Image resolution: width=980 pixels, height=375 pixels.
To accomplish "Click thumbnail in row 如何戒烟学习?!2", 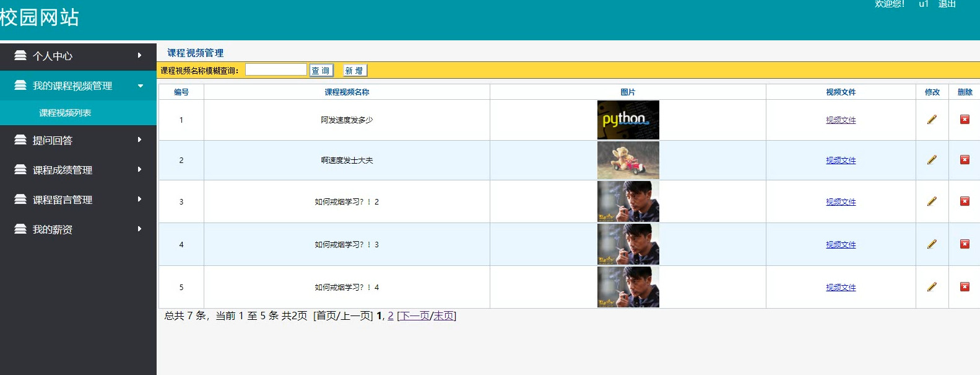I will pos(628,201).
